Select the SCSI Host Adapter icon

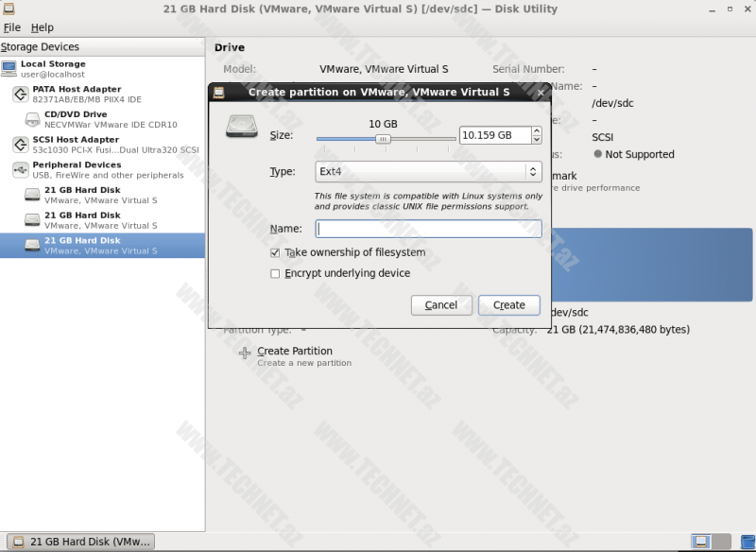coord(19,145)
